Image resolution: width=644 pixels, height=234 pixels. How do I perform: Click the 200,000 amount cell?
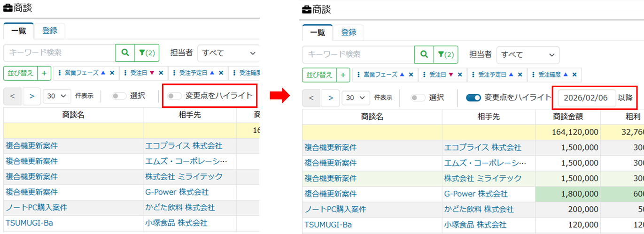(x=567, y=209)
